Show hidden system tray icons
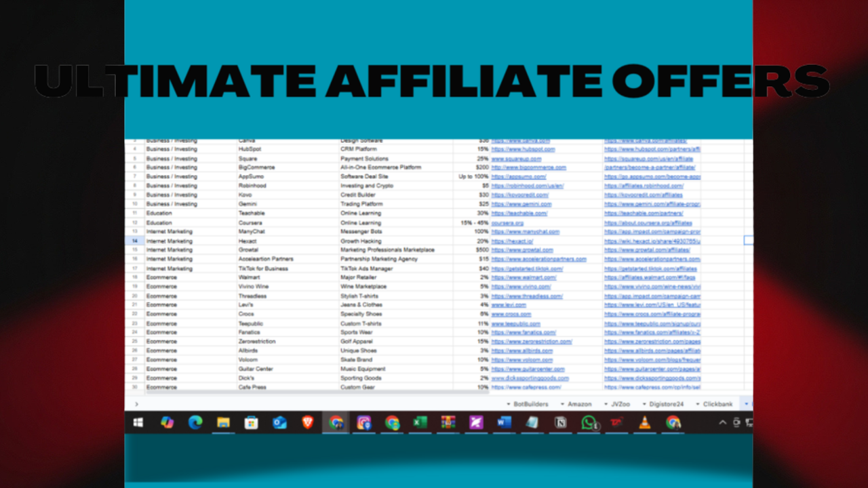Image resolution: width=868 pixels, height=488 pixels. (722, 423)
